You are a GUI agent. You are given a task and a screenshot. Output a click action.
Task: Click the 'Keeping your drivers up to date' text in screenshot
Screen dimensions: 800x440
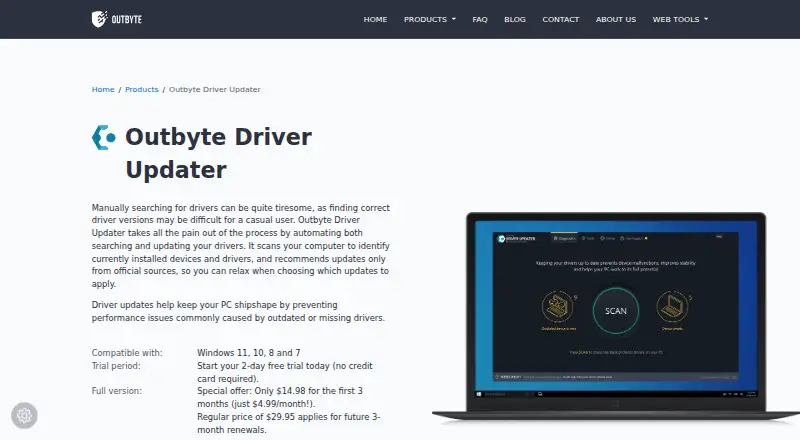(x=615, y=266)
